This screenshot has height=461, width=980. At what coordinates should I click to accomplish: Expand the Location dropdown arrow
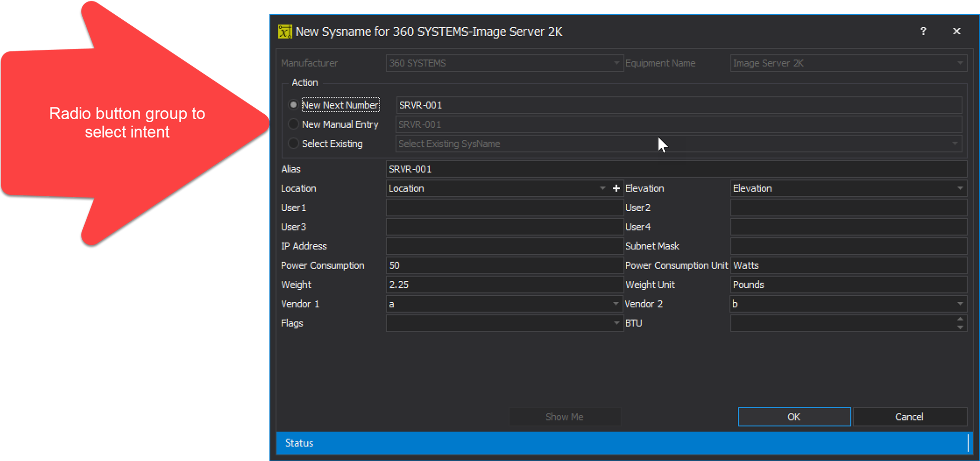tap(602, 188)
